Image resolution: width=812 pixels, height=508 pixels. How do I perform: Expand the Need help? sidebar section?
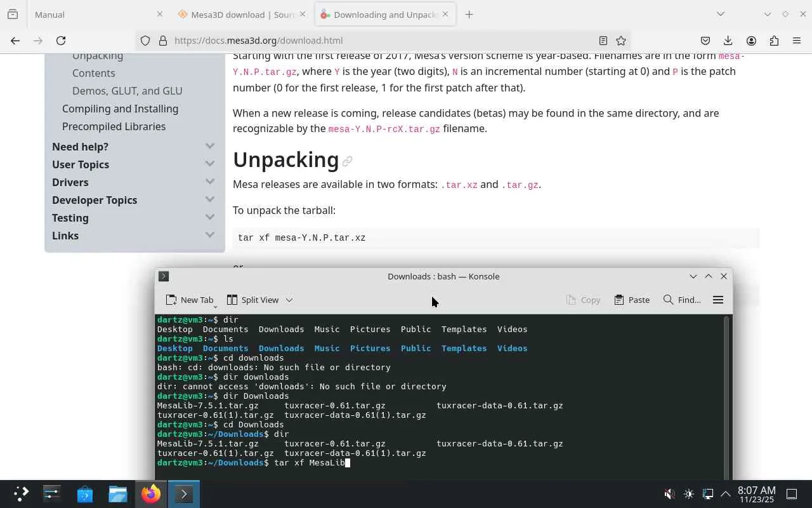[x=210, y=146]
